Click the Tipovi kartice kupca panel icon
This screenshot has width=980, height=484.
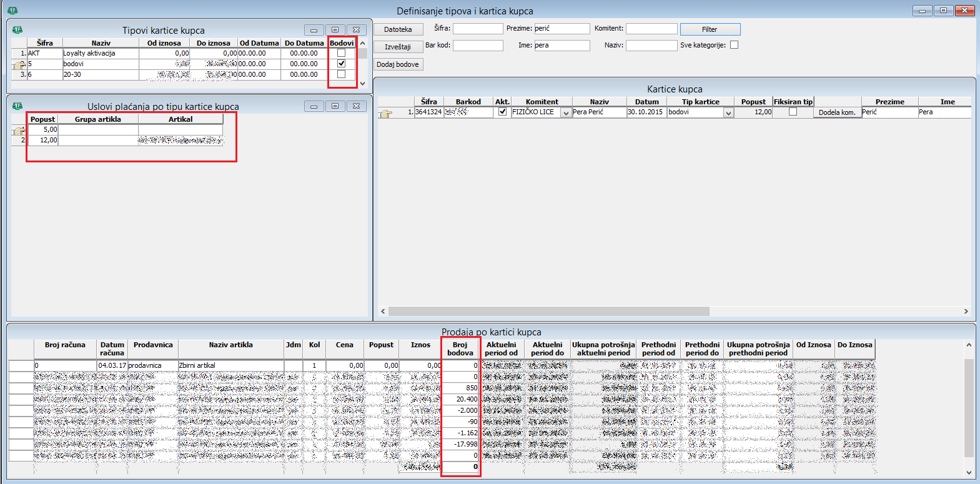[x=17, y=30]
